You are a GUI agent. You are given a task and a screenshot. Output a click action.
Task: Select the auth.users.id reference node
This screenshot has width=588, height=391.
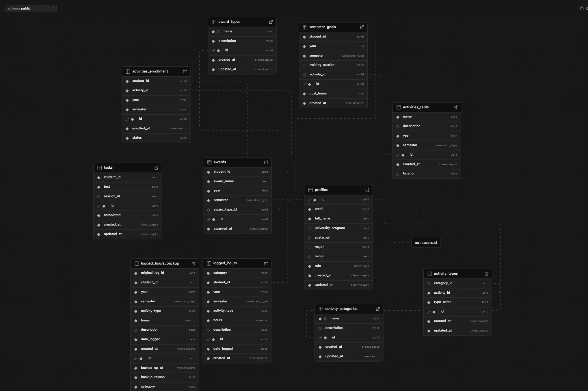[426, 243]
